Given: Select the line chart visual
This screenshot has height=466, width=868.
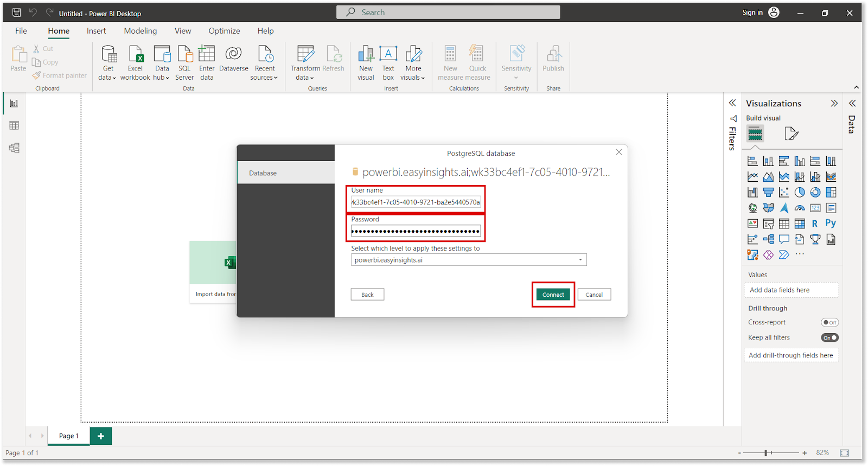Looking at the screenshot, I should click(x=752, y=177).
